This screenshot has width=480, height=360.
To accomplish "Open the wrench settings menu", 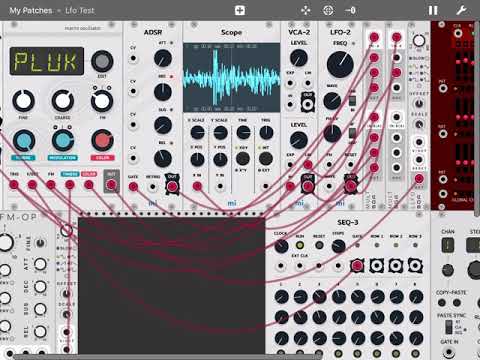I will click(461, 10).
